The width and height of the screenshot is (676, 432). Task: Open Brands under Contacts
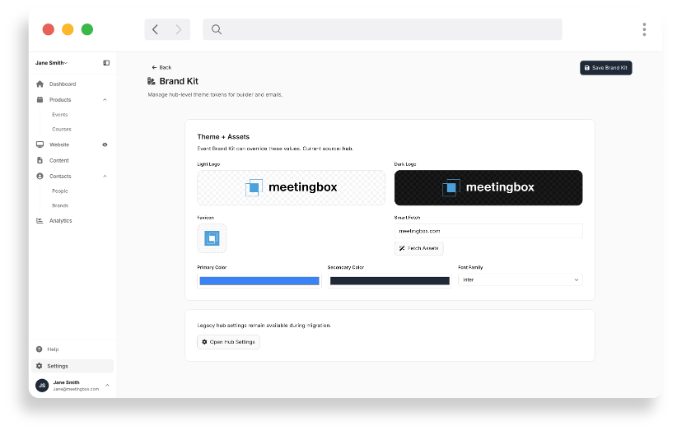click(x=60, y=206)
